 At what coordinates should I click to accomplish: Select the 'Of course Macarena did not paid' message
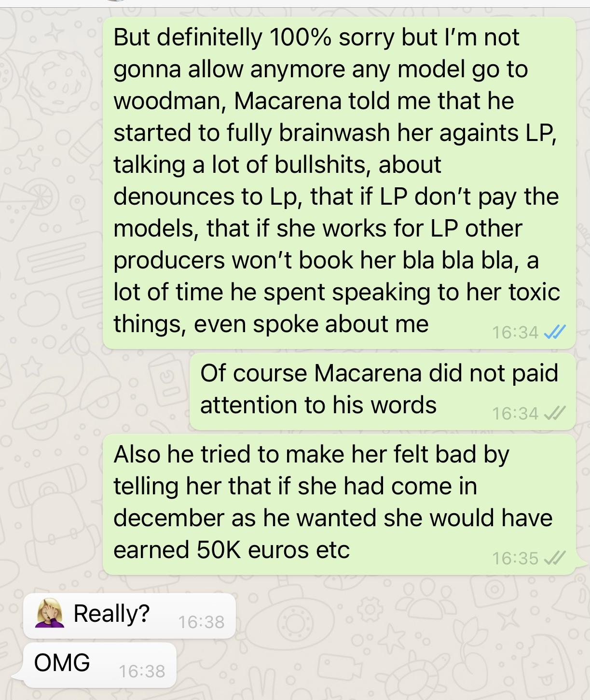(x=383, y=391)
